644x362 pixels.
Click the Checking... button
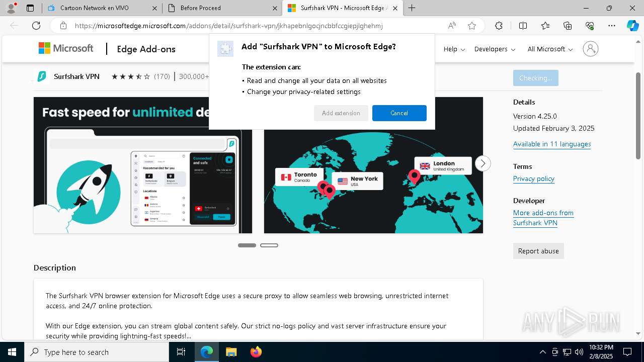pyautogui.click(x=536, y=78)
